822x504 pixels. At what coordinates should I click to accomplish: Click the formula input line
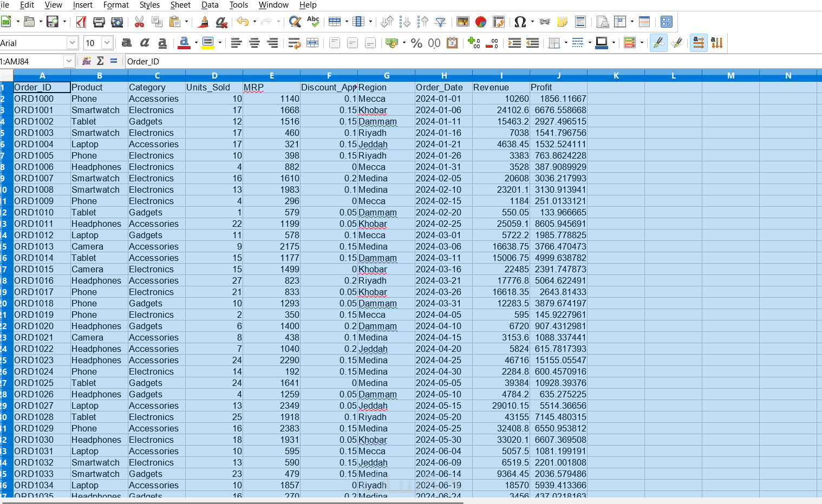coord(473,61)
